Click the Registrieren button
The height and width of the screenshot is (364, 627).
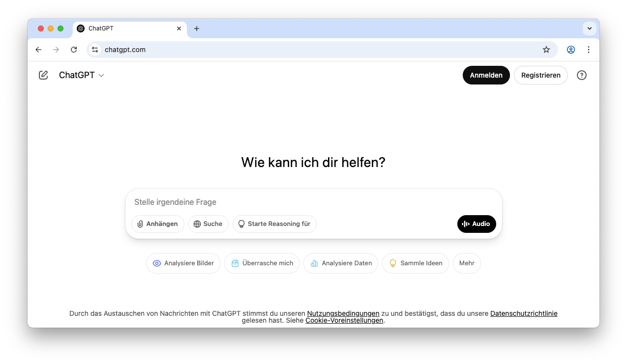click(540, 75)
